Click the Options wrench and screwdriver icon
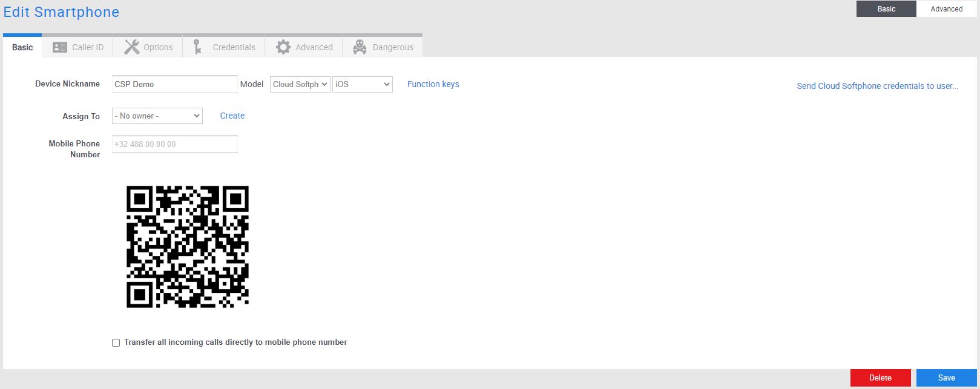 click(x=131, y=47)
